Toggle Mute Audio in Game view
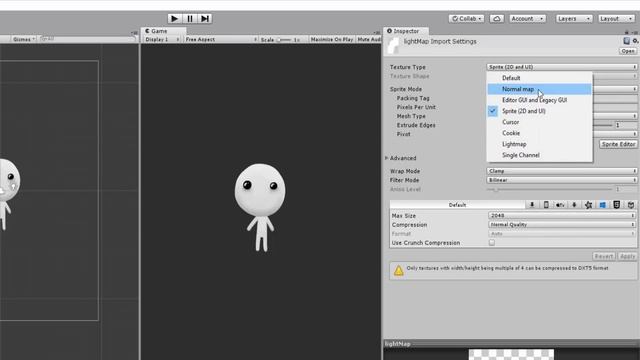Viewport: 640px width, 360px height. point(369,40)
